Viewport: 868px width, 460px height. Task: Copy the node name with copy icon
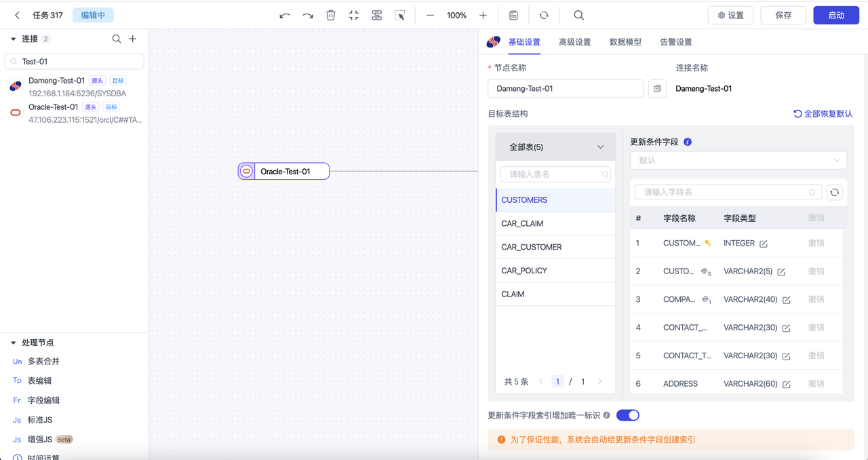pyautogui.click(x=657, y=89)
